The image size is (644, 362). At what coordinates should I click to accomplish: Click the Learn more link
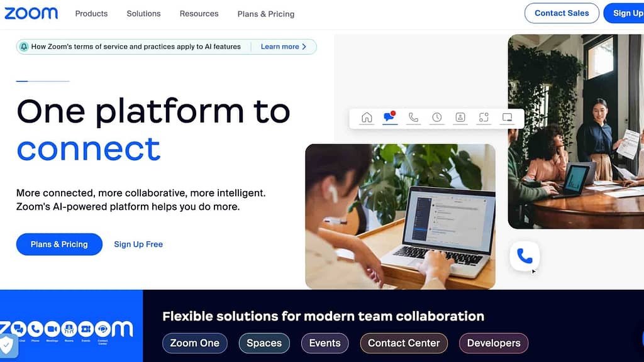[x=280, y=47]
